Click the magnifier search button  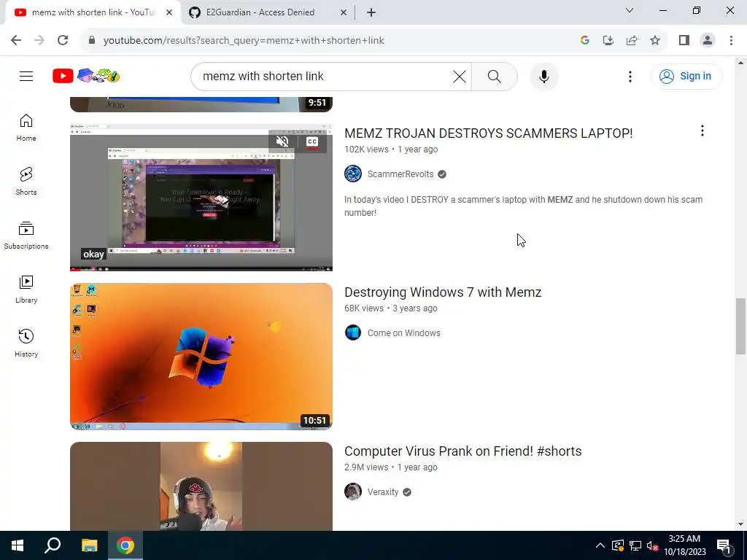pos(494,76)
